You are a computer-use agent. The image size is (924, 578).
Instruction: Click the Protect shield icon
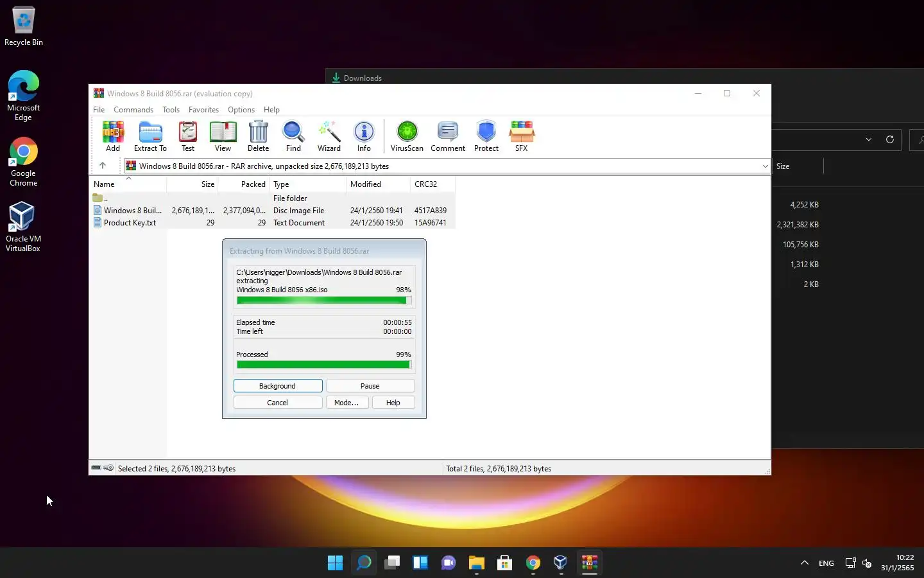(x=486, y=136)
